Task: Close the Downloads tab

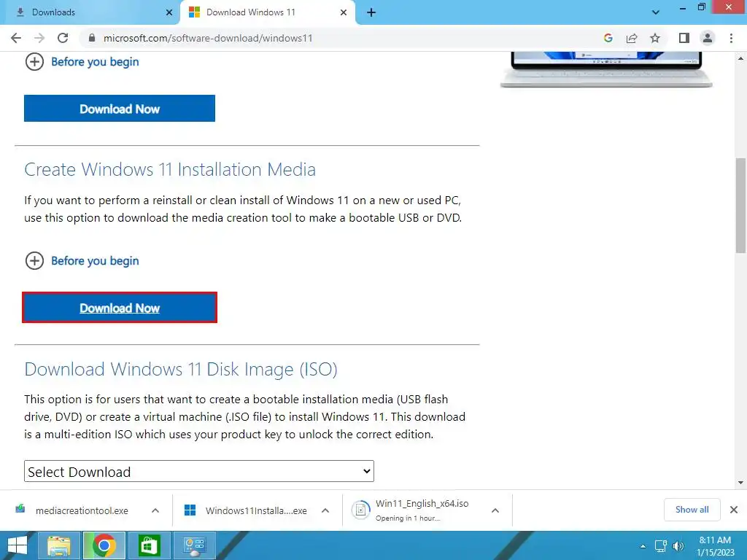Action: pyautogui.click(x=169, y=12)
